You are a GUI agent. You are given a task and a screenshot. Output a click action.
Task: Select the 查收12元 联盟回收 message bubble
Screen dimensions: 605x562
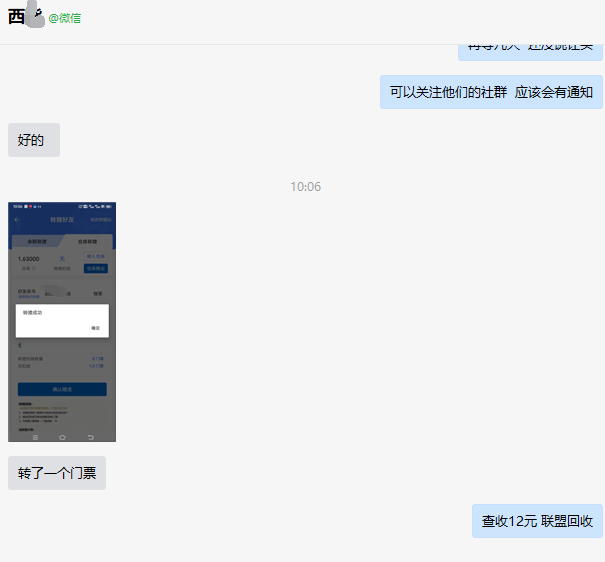[537, 521]
